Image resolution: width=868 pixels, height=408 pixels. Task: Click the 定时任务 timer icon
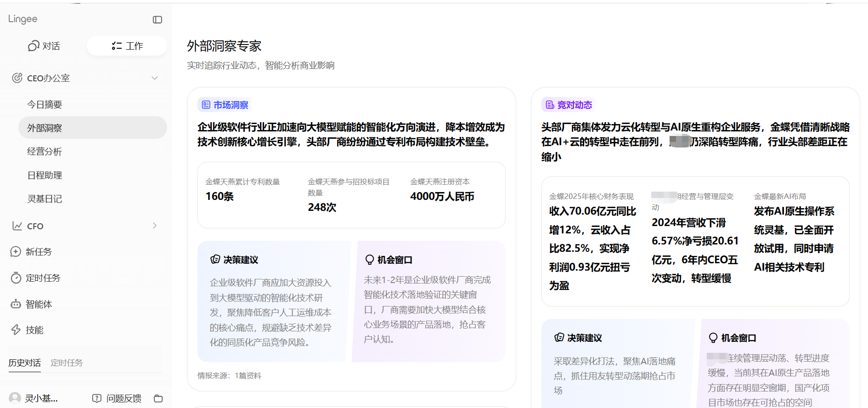click(16, 278)
